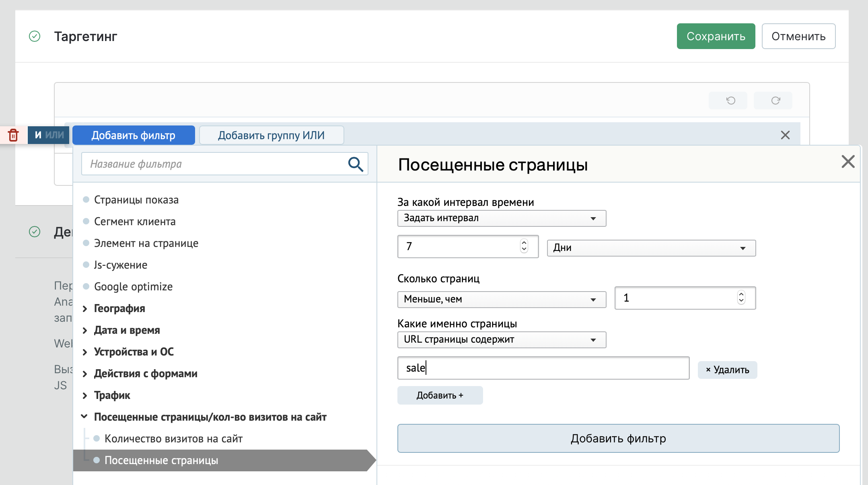Click the wide Добавить фильтр button
The width and height of the screenshot is (868, 485).
pyautogui.click(x=618, y=438)
